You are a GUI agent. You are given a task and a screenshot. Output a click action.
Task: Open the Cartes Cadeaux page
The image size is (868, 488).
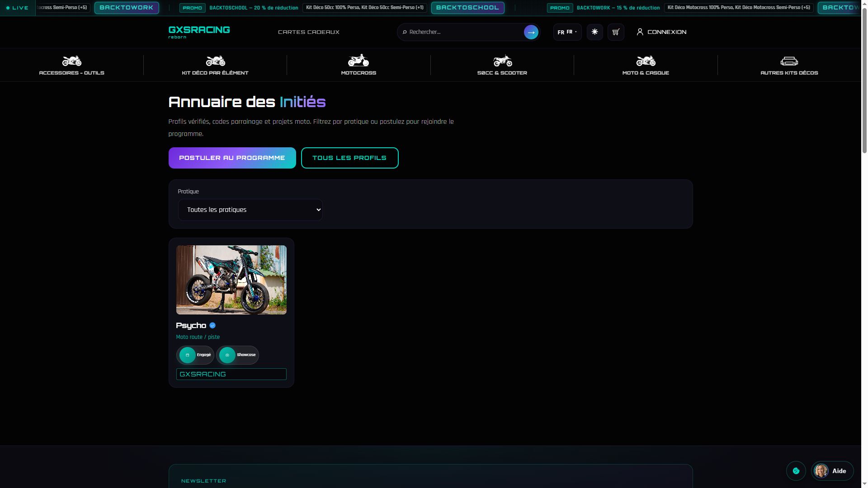tap(309, 32)
